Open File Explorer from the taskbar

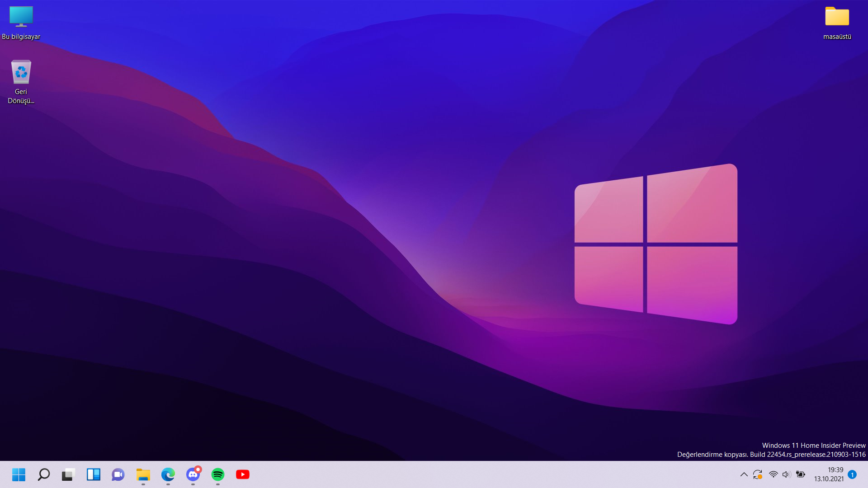(x=143, y=474)
